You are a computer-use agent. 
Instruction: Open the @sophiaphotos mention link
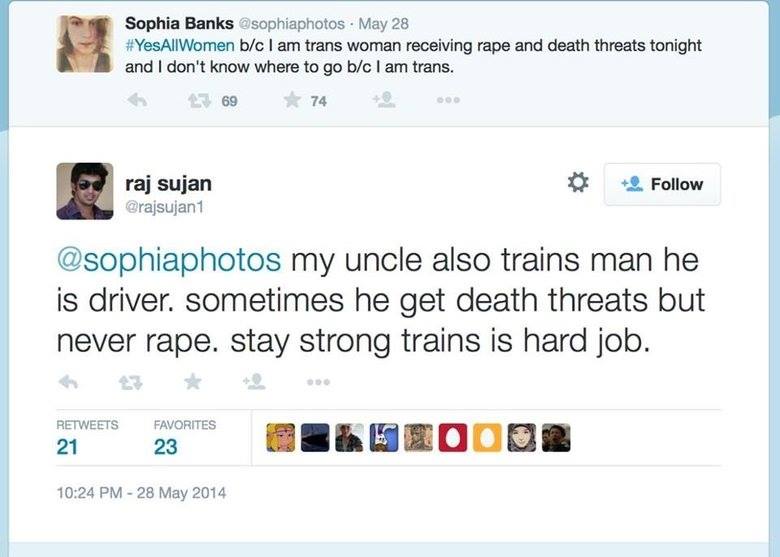click(x=168, y=260)
